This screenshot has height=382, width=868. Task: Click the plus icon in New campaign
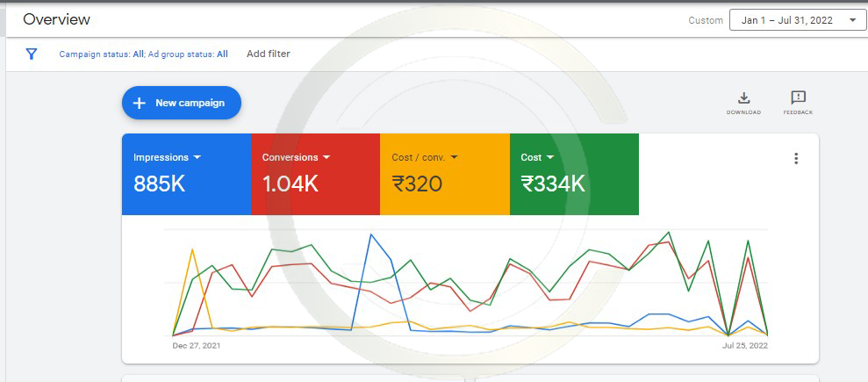(x=140, y=103)
